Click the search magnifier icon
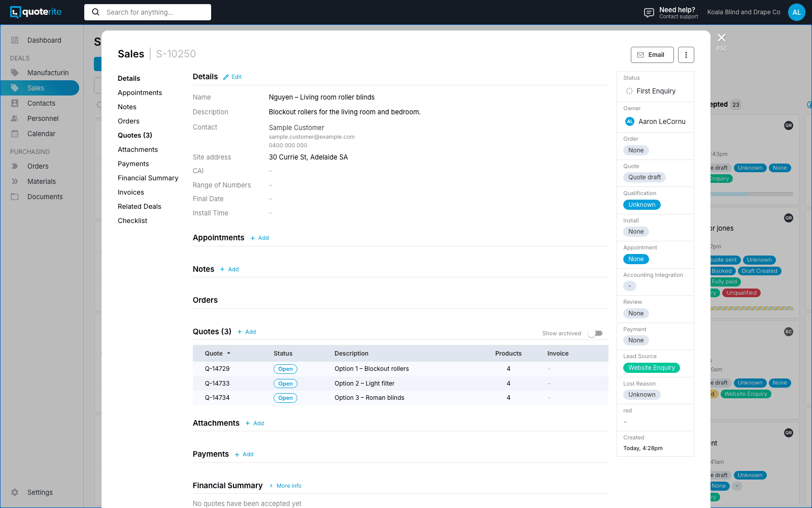The height and width of the screenshot is (508, 812). [x=95, y=12]
